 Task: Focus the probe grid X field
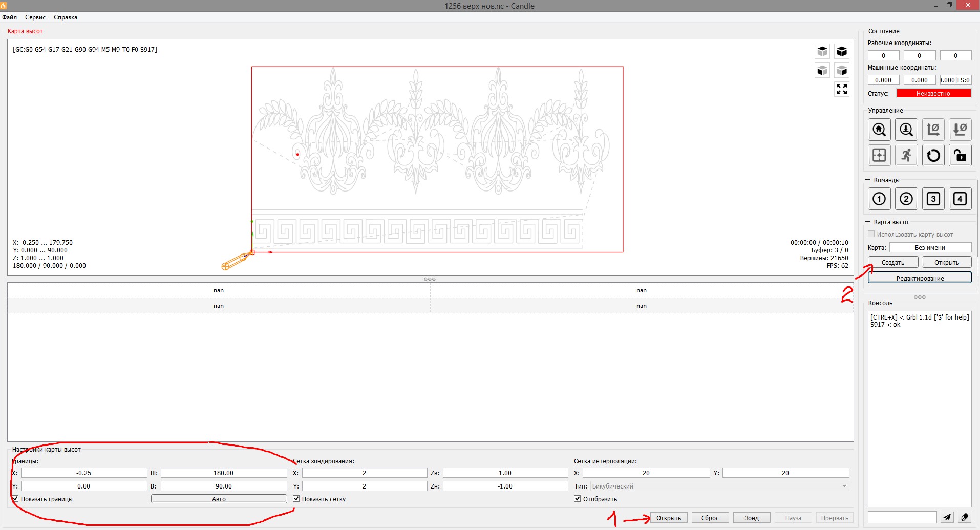coord(365,473)
